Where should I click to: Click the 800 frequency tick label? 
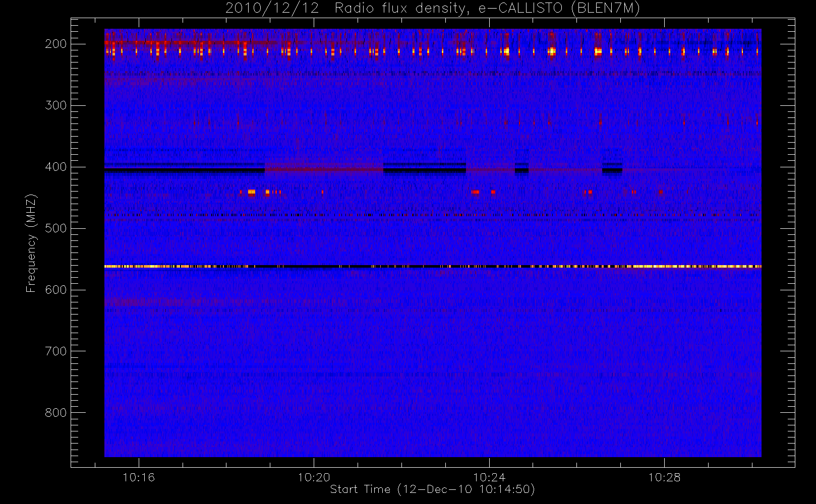pos(56,413)
